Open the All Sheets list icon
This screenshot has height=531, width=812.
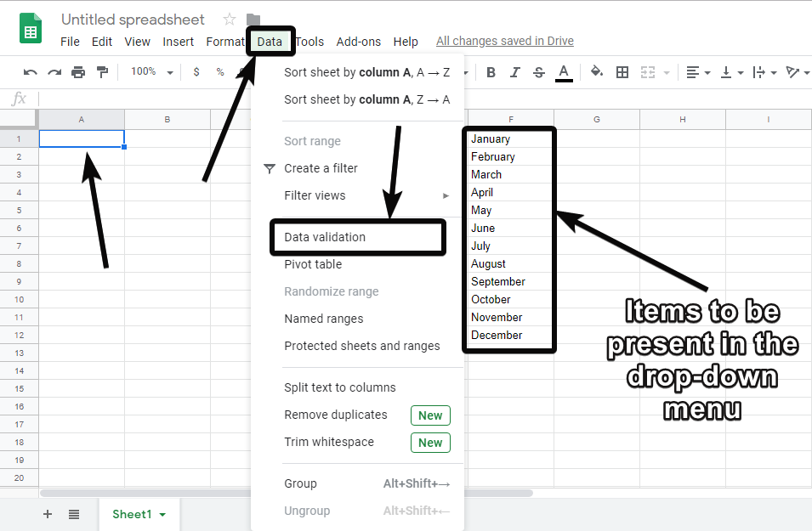click(x=74, y=515)
